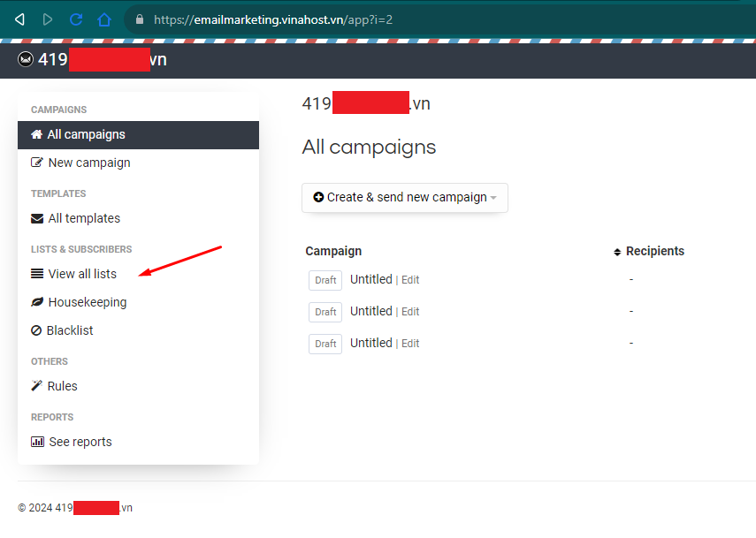
Task: Expand Create & send new campaign dropdown
Action: 405,197
